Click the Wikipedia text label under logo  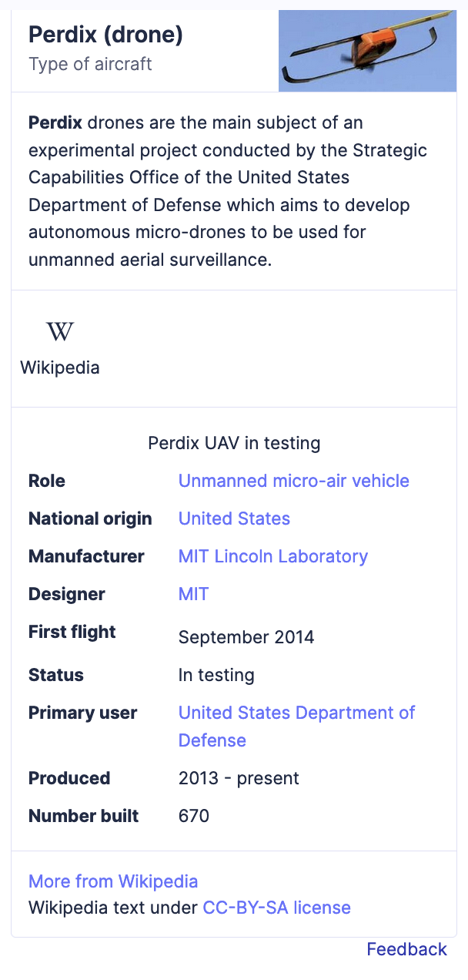pos(60,367)
